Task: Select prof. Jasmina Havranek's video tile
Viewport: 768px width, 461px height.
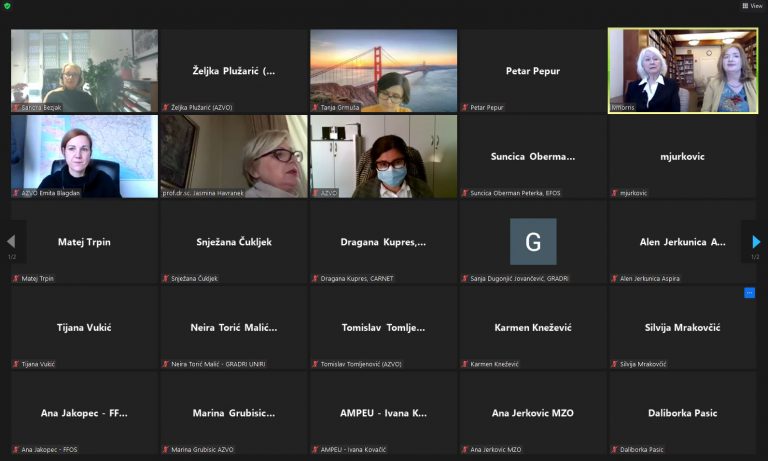Action: point(234,156)
